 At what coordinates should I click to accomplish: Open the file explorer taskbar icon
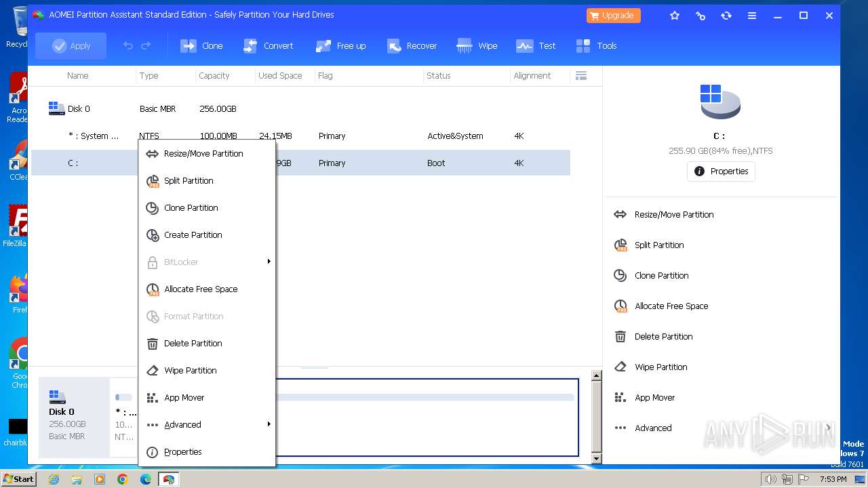pyautogui.click(x=77, y=479)
